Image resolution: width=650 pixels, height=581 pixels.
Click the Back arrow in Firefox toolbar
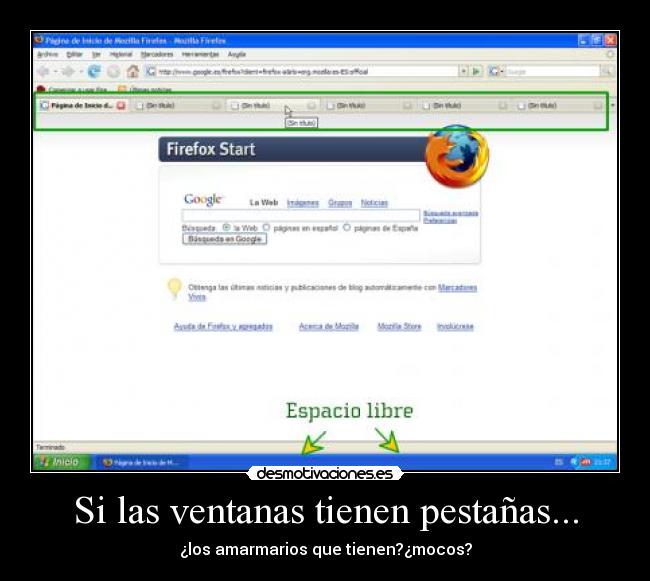(43, 71)
